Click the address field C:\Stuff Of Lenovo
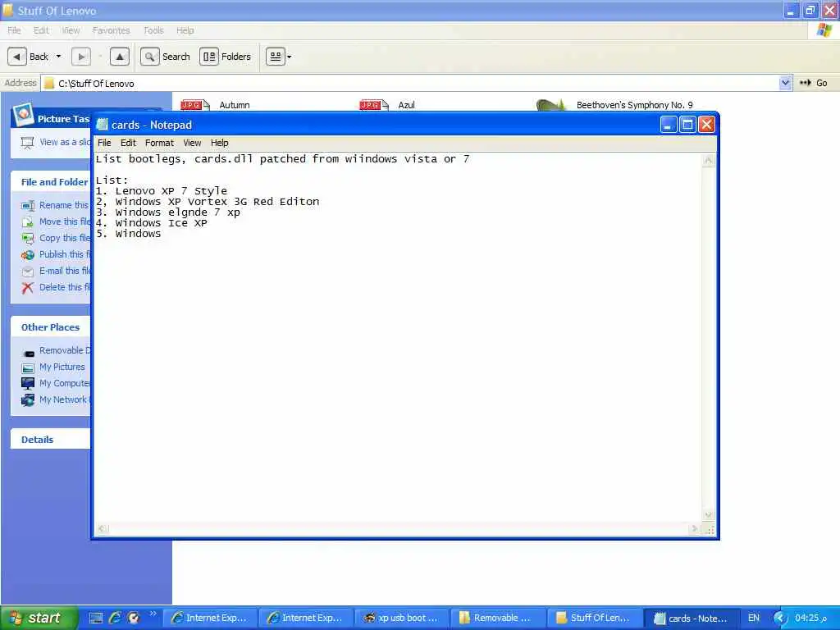Screen dimensions: 840x630 click(410, 83)
